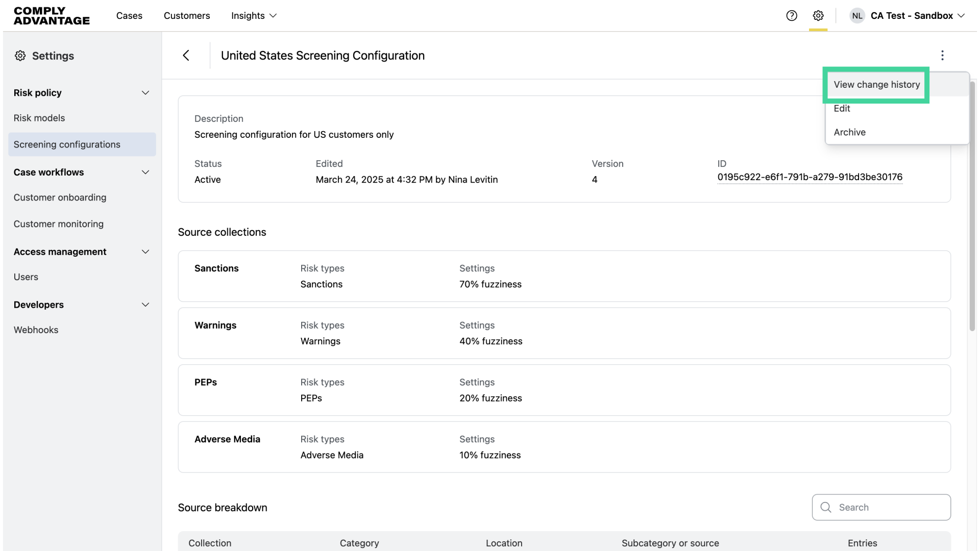Open the settings gear icon in header
The image size is (980, 551).
pos(818,16)
